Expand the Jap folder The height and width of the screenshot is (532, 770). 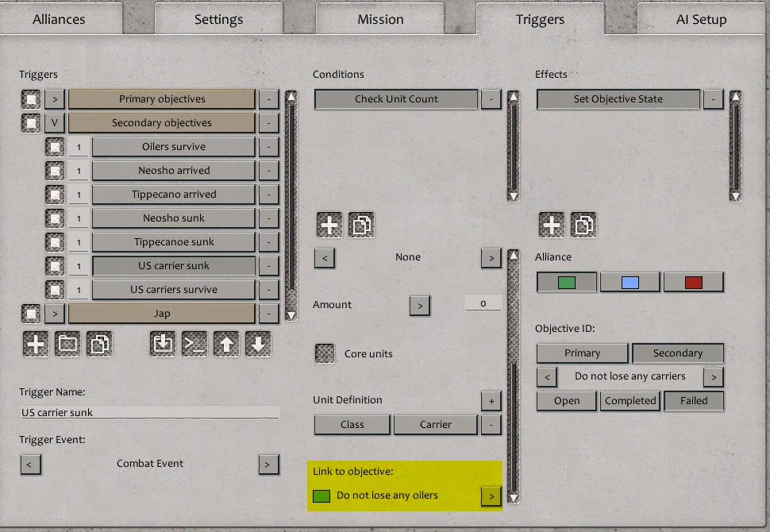pos(55,314)
